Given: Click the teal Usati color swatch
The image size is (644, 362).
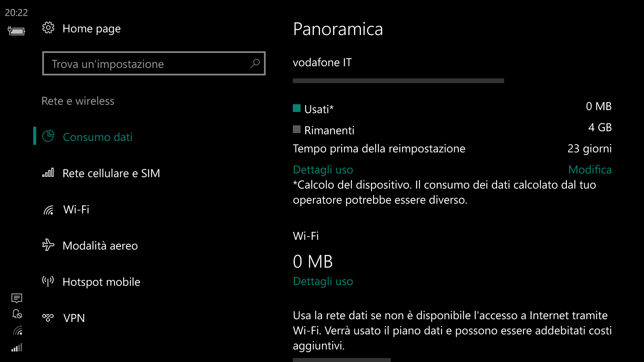Looking at the screenshot, I should [x=297, y=108].
